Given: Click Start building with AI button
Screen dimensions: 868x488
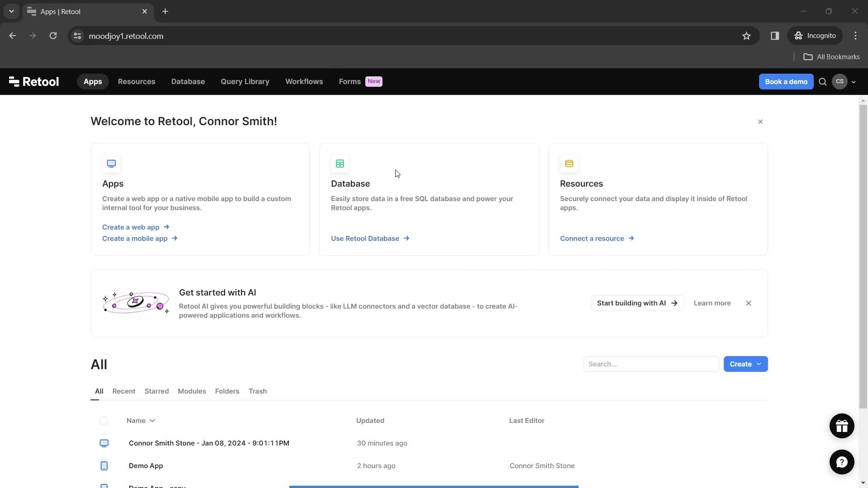Looking at the screenshot, I should [x=637, y=303].
